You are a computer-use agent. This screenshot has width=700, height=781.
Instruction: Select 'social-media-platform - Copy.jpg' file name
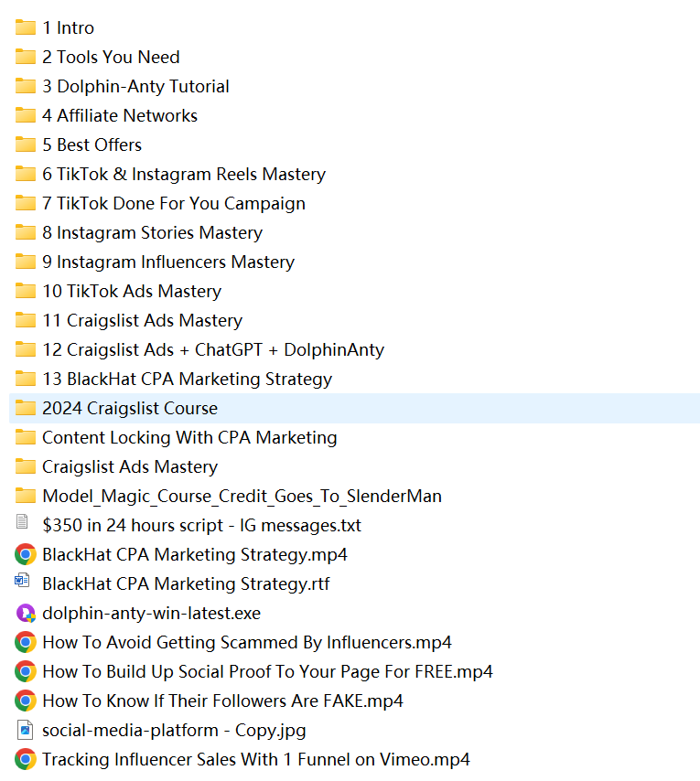[x=175, y=731]
